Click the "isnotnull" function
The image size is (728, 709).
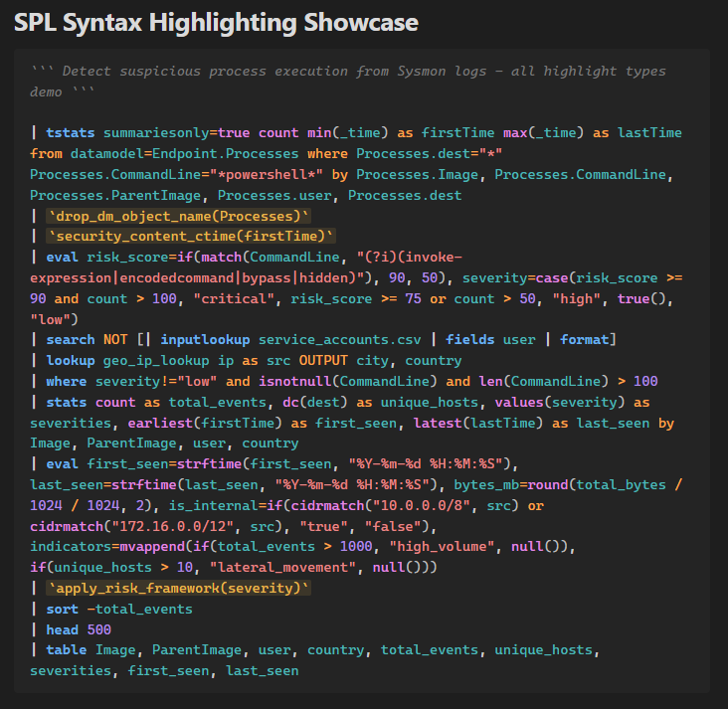[x=294, y=381]
